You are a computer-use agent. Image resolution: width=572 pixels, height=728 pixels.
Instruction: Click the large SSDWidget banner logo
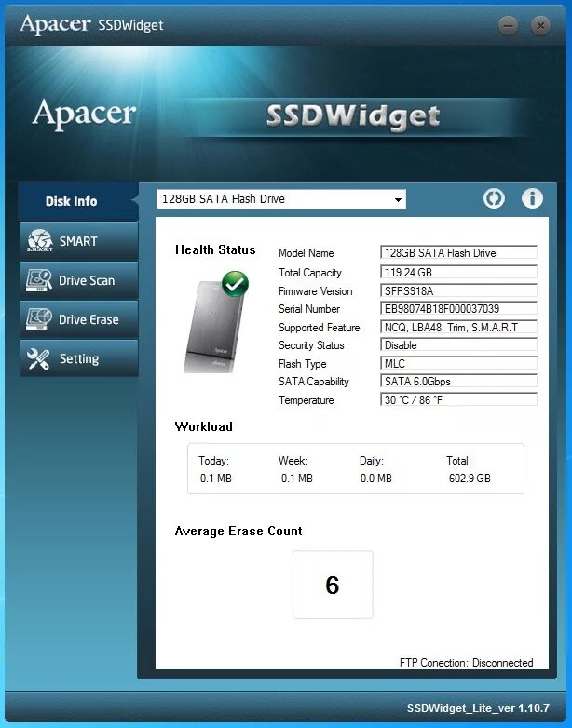pos(353,116)
